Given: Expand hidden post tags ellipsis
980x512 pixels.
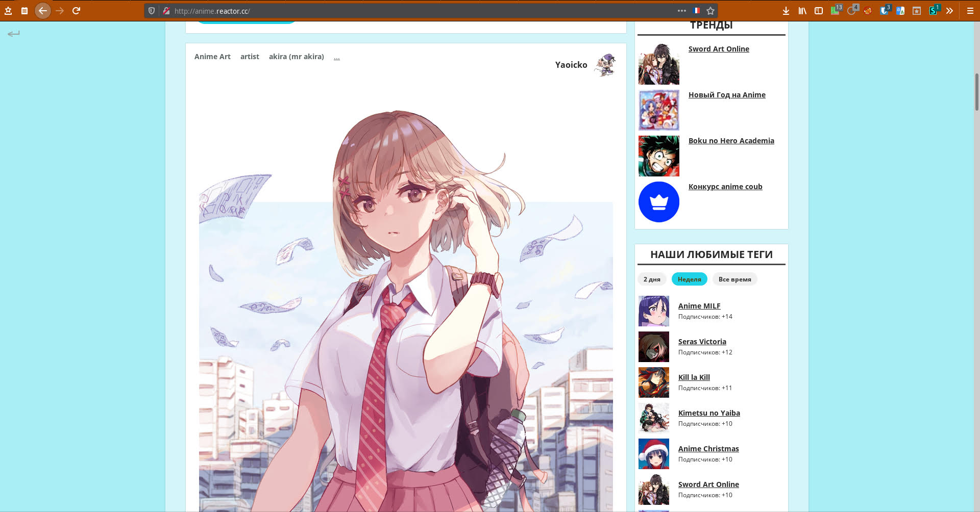Looking at the screenshot, I should [337, 57].
